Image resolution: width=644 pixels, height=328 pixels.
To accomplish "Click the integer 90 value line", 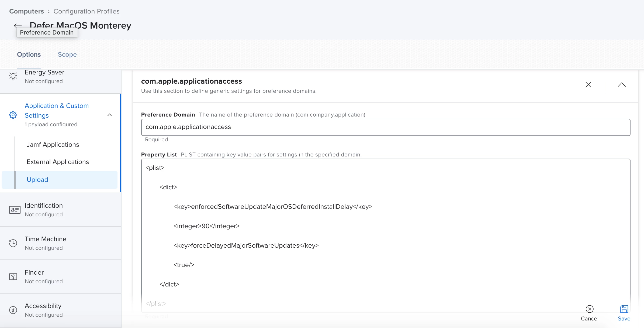I will coord(206,226).
